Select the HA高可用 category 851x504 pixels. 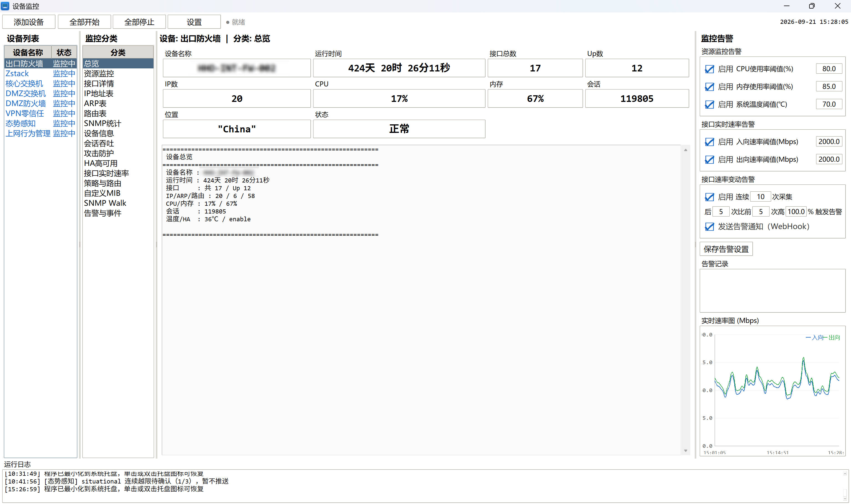[x=118, y=163]
